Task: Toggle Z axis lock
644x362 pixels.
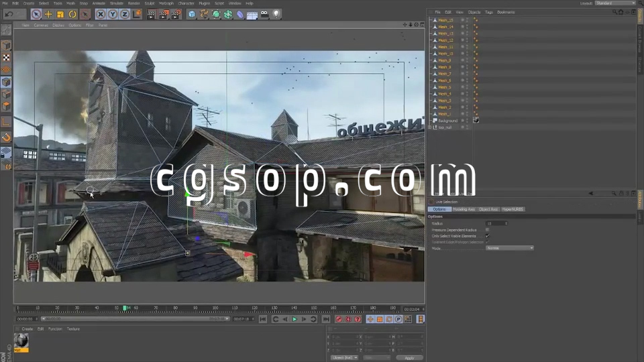Action: 125,14
